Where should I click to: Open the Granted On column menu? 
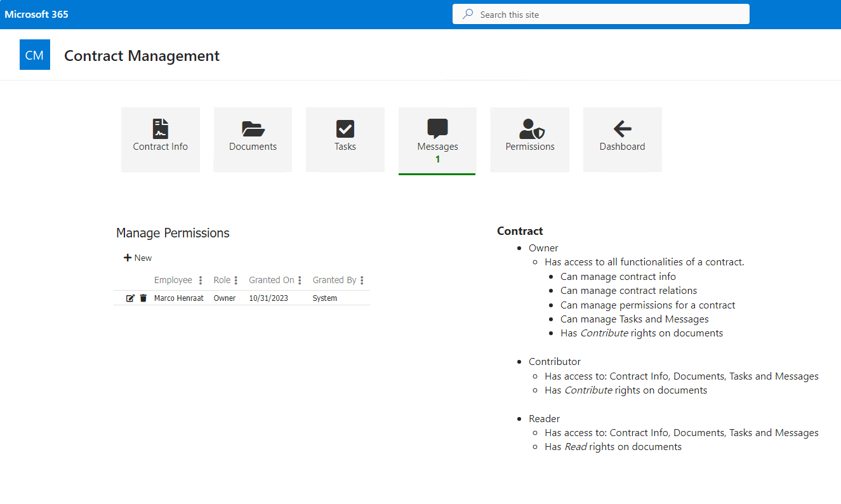point(300,280)
